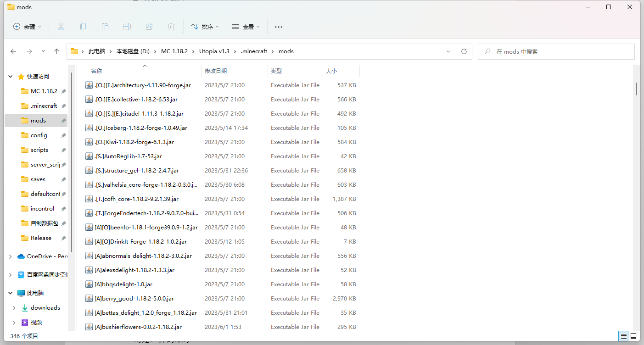
Task: Click the OneDrive cloud icon in sidebar
Action: coord(21,256)
